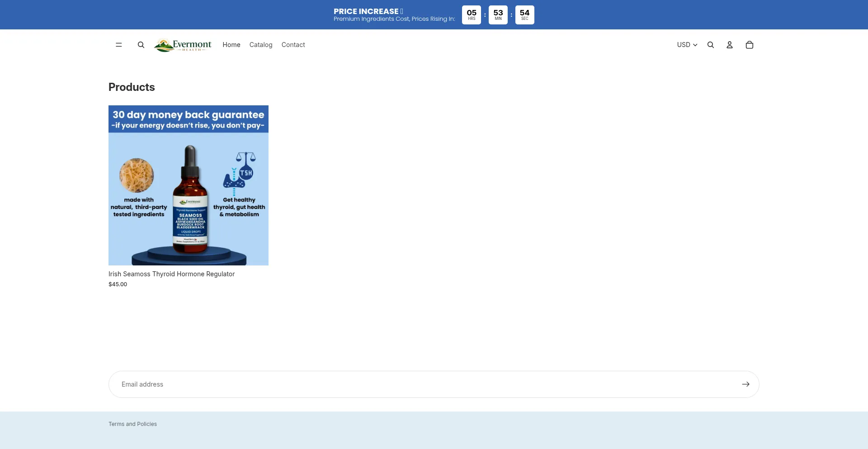Viewport: 868px width, 449px height.
Task: Open the hamburger menu icon
Action: (118, 45)
